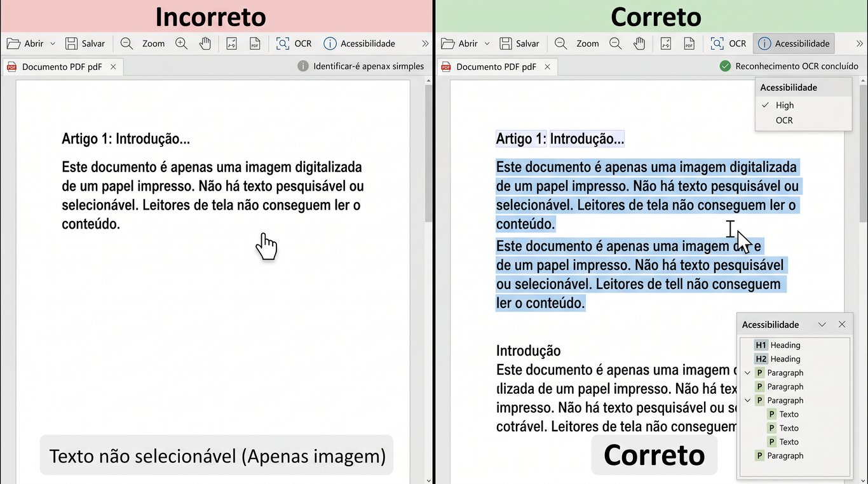
Task: Click the PDF export icon in Incorreto panel
Action: (255, 44)
